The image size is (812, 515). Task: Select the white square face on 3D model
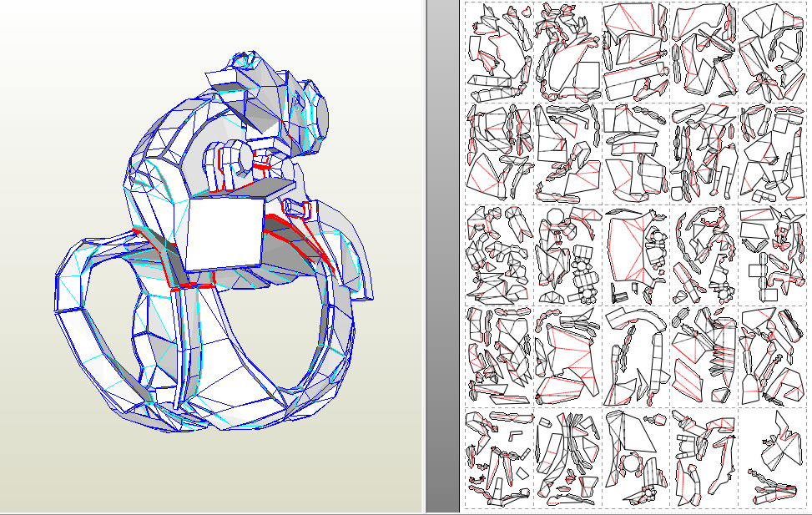click(224, 233)
